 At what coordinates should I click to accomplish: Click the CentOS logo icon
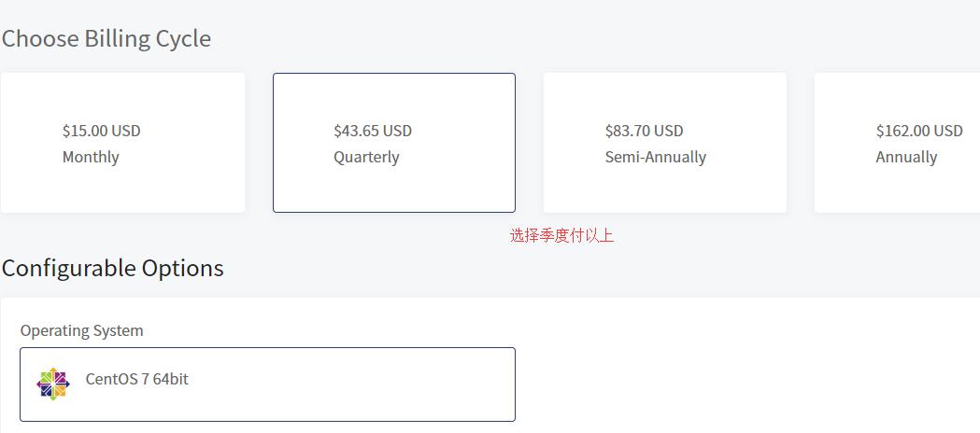[53, 383]
